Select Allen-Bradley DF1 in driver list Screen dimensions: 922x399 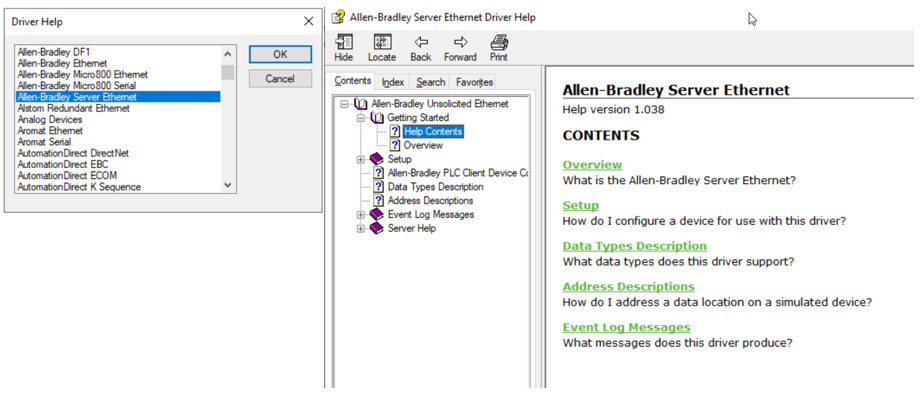click(x=118, y=52)
